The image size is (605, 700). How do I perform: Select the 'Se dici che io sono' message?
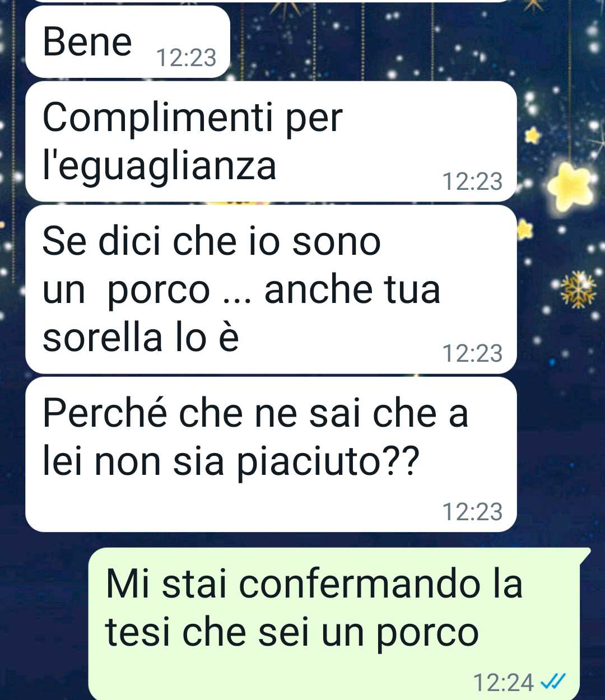[271, 289]
